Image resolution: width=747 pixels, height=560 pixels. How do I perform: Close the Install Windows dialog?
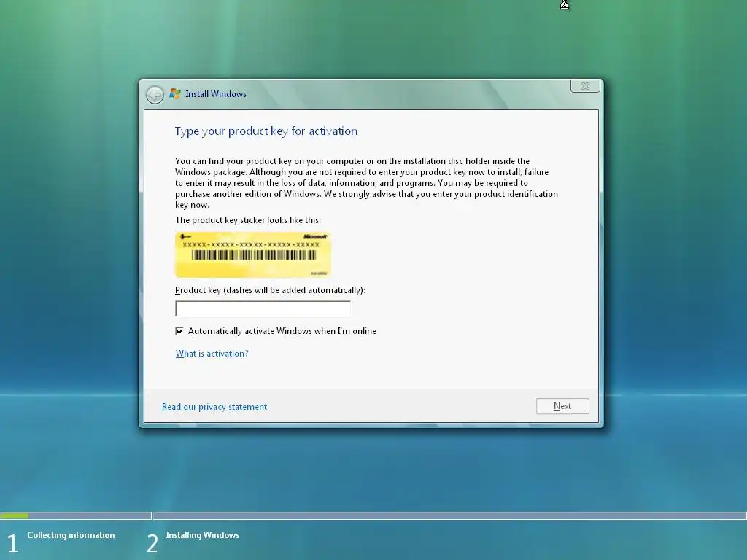pos(585,86)
